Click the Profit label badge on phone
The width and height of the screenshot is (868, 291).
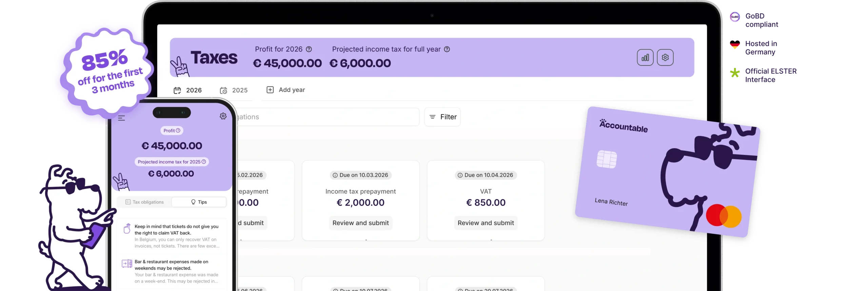(x=172, y=131)
